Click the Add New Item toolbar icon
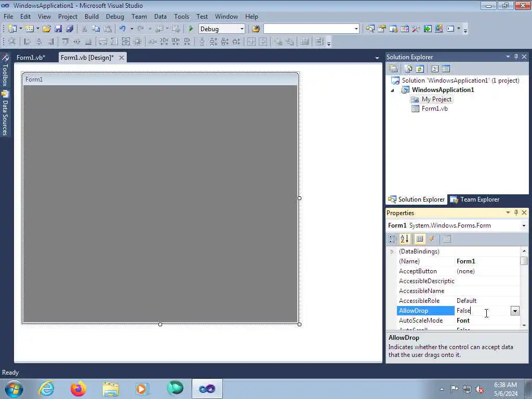The height and width of the screenshot is (399, 532). click(30, 29)
